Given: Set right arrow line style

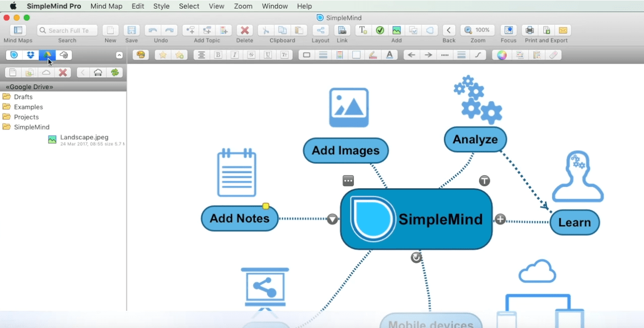Looking at the screenshot, I should (x=429, y=55).
